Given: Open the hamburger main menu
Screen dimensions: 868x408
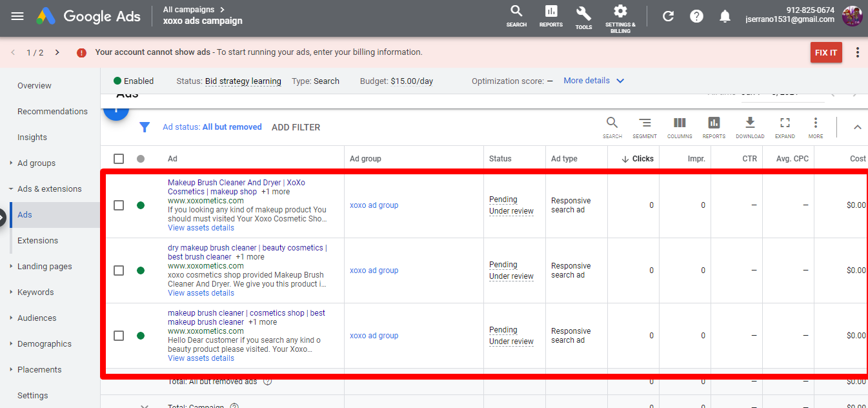Looking at the screenshot, I should (17, 16).
